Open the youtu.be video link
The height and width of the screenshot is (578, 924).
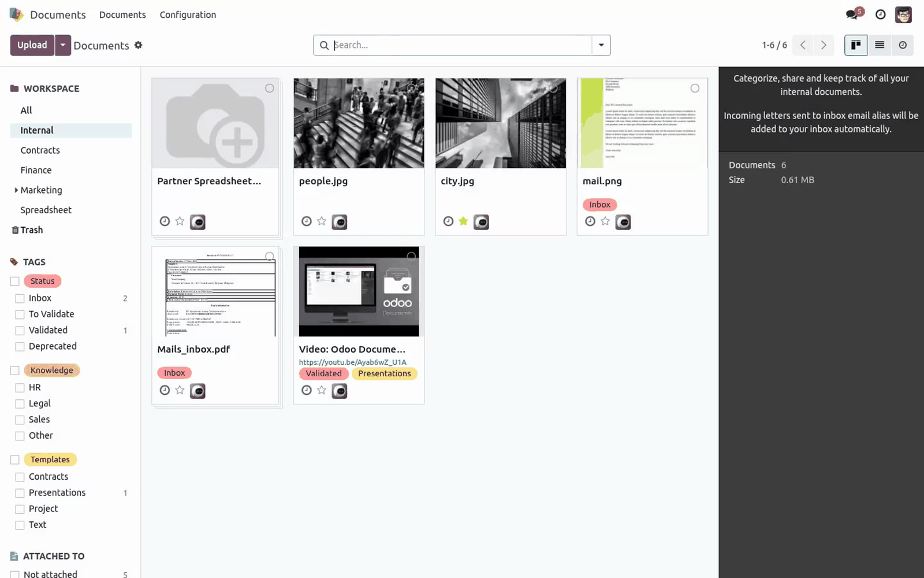click(x=352, y=362)
